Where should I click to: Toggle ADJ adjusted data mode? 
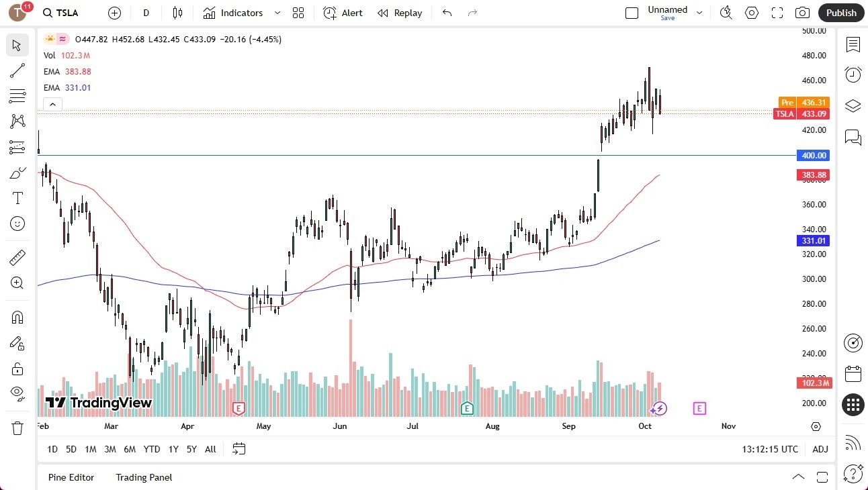820,449
